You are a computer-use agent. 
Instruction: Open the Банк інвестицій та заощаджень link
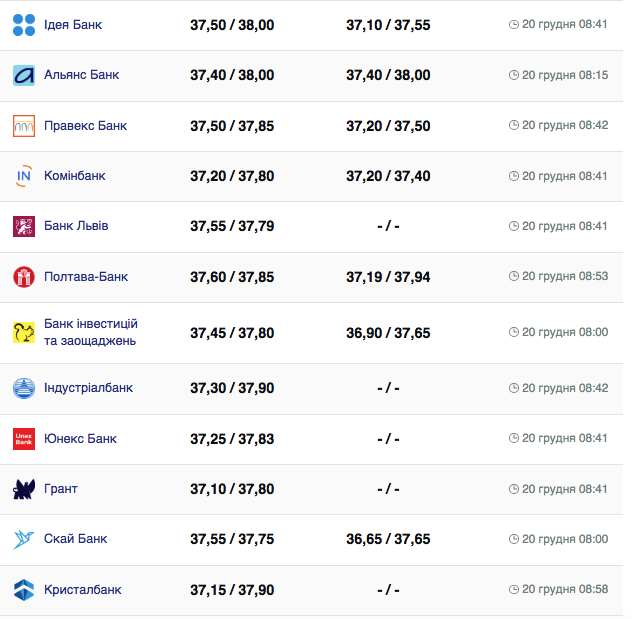[x=90, y=333]
